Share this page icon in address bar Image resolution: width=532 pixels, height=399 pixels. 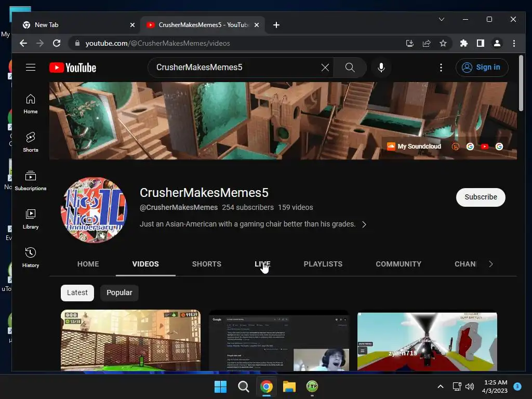click(x=427, y=43)
